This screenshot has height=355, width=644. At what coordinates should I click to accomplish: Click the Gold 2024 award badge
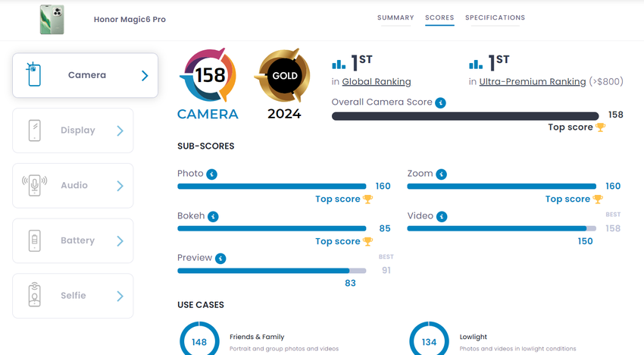pyautogui.click(x=284, y=76)
